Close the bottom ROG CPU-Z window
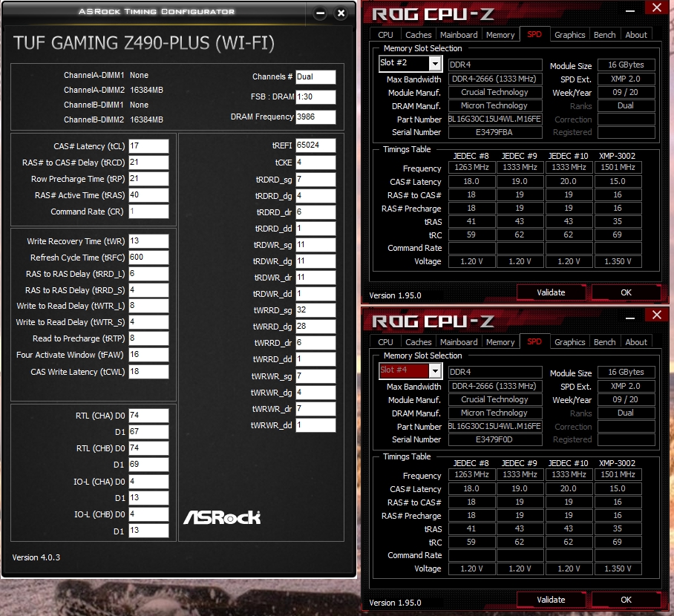Image resolution: width=674 pixels, height=616 pixels. (657, 315)
